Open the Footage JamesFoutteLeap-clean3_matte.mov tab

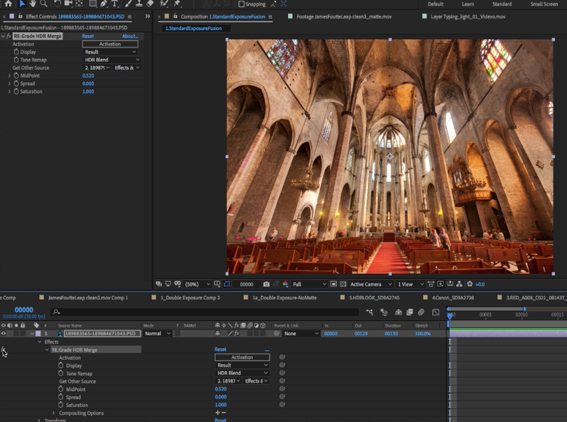(340, 17)
